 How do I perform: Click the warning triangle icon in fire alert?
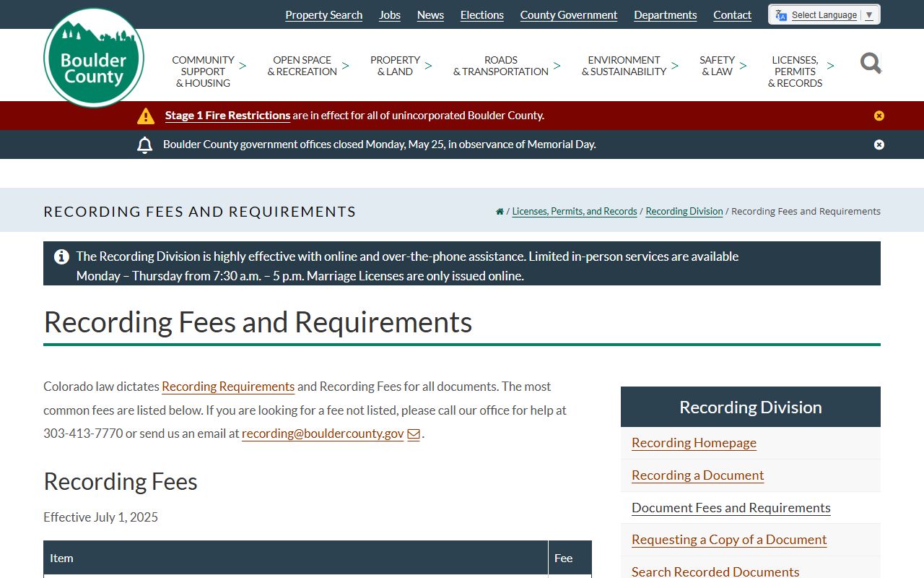point(146,116)
